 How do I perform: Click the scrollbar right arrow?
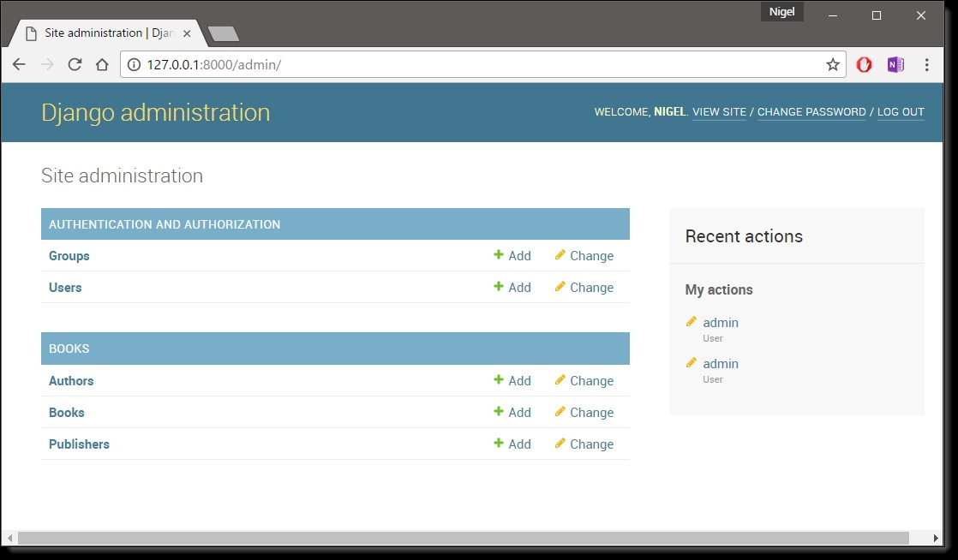936,538
